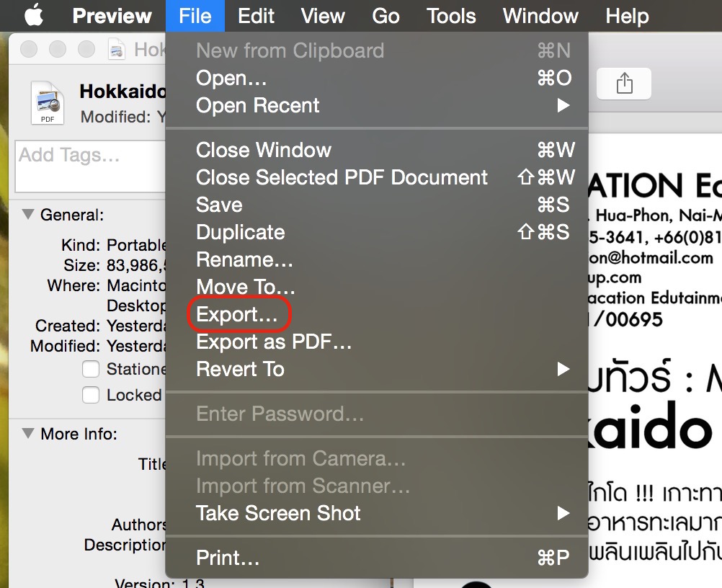
Task: Select Export as PDF… menu item
Action: (x=274, y=342)
